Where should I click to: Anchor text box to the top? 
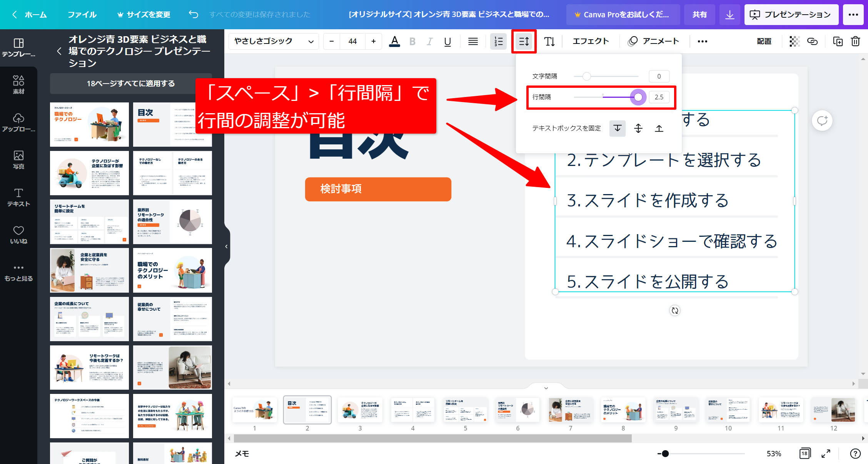[618, 128]
